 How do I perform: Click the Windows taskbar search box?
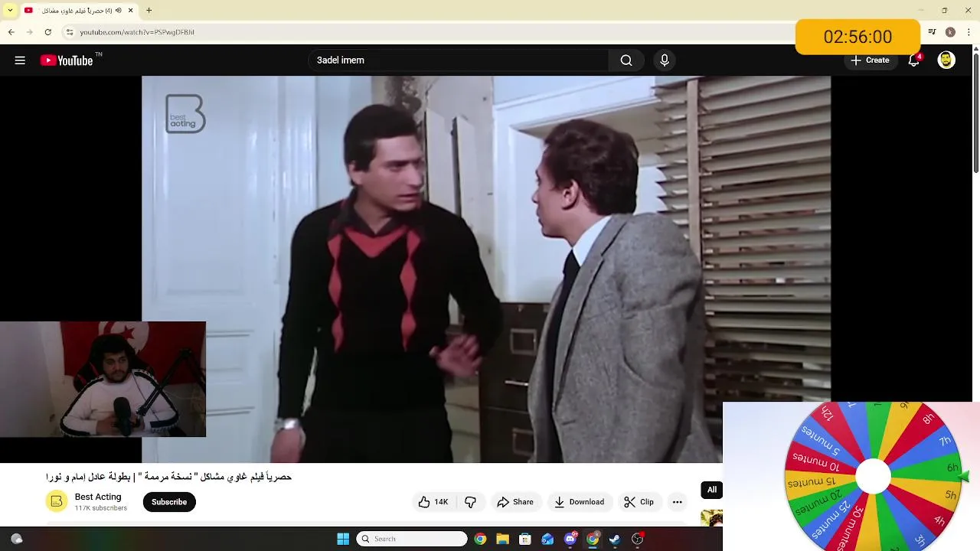(412, 539)
